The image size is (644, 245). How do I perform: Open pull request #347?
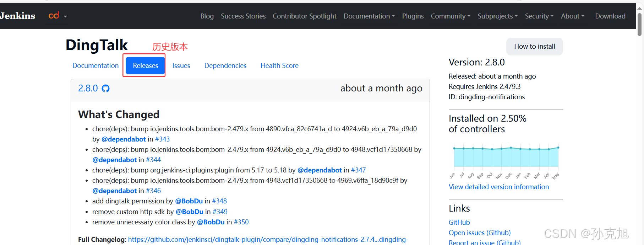pyautogui.click(x=359, y=170)
